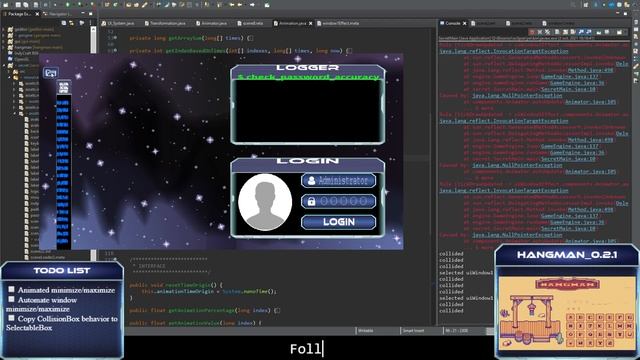The image size is (640, 360).
Task: Switch to the Navigator tab
Action: [x=56, y=14]
